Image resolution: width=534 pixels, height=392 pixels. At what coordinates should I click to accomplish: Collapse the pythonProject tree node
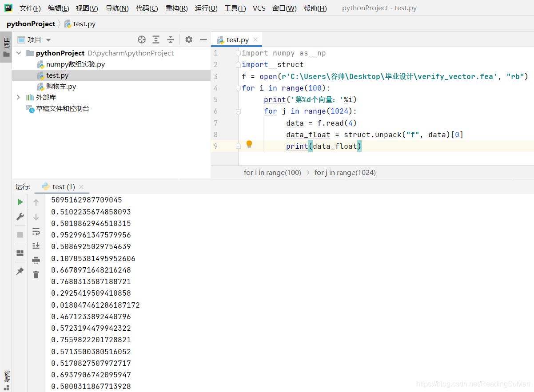pos(19,53)
